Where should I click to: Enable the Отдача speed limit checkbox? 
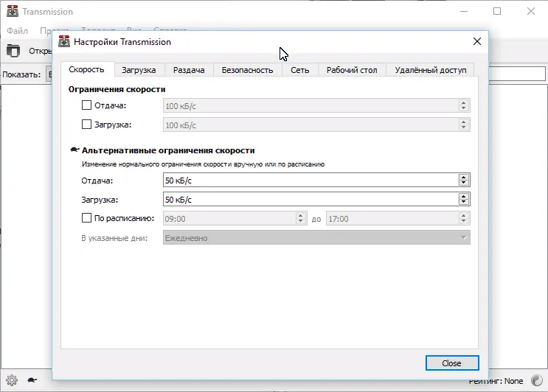[86, 105]
